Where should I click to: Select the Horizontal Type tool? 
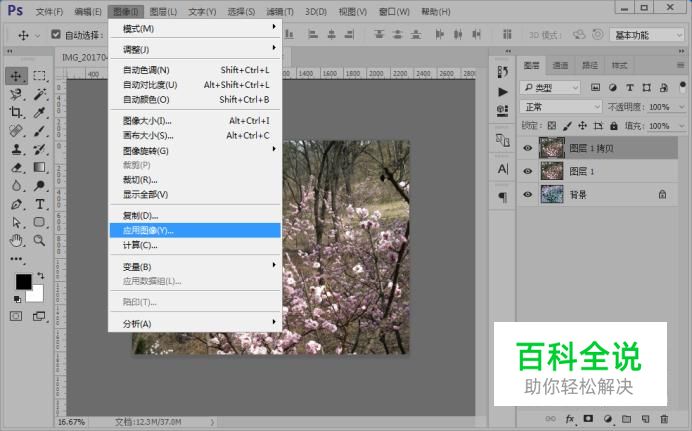click(x=39, y=204)
